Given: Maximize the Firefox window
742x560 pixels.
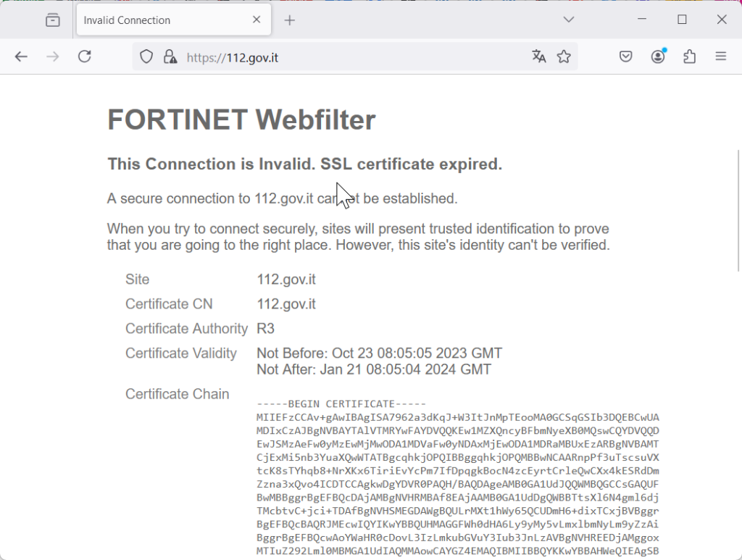Looking at the screenshot, I should (x=682, y=20).
